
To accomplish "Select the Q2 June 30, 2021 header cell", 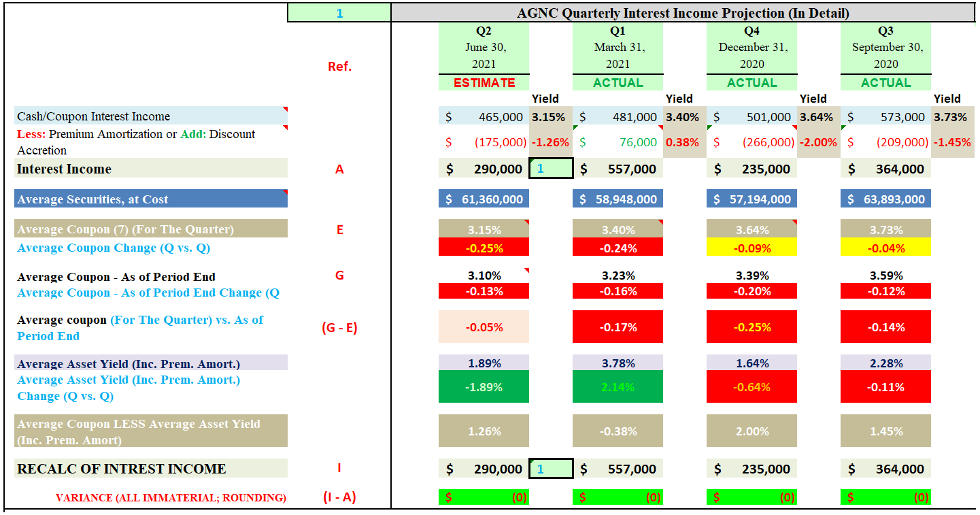I will click(484, 48).
